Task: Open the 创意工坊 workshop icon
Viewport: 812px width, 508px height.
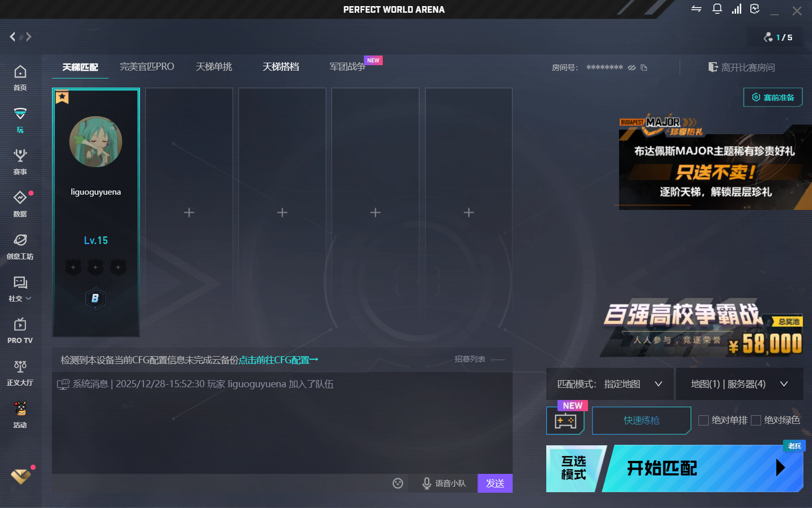Action: pos(20,246)
